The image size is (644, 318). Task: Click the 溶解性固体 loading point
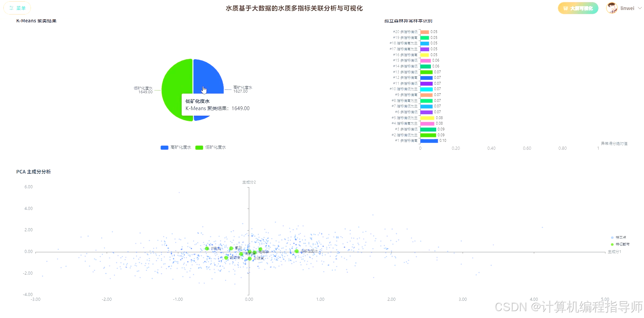[296, 251]
